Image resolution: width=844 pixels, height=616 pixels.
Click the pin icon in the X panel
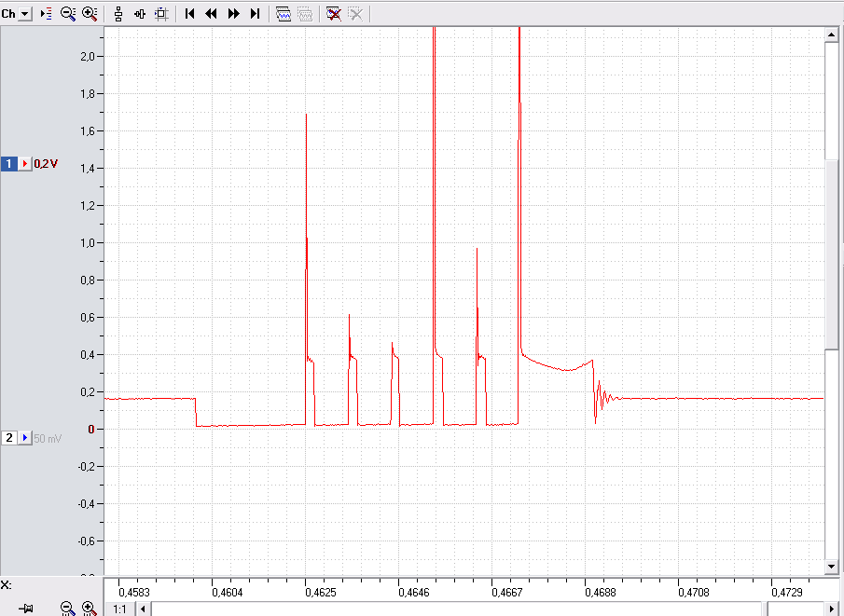(x=25, y=609)
